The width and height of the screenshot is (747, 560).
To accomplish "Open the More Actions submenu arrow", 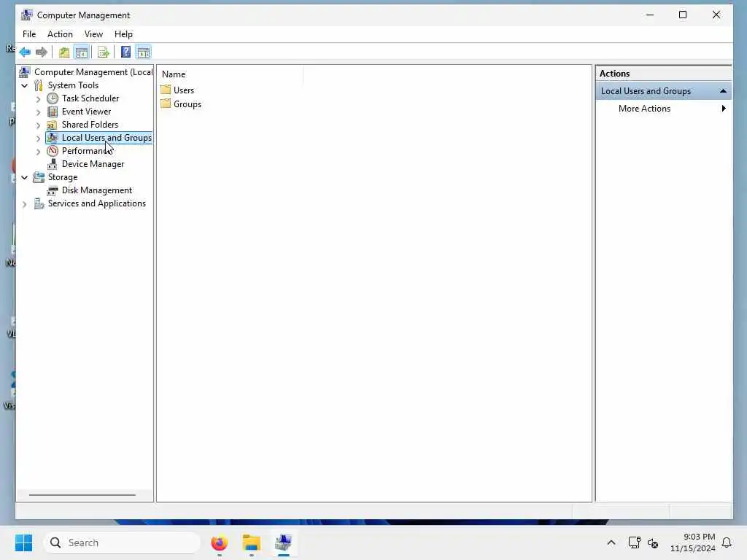I will [724, 109].
